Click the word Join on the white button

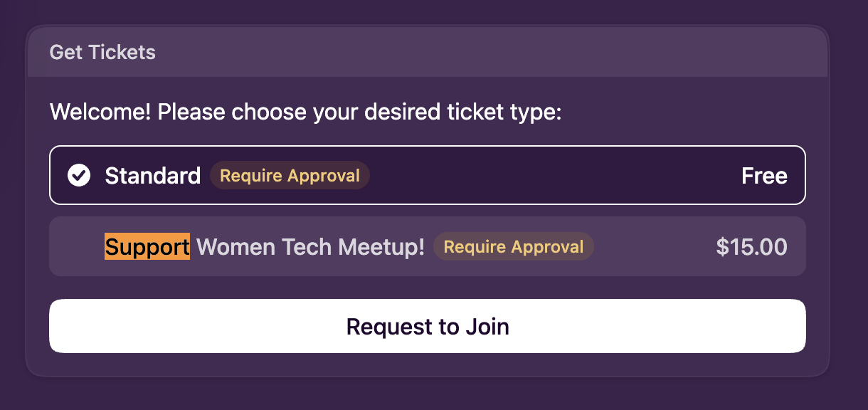tap(487, 327)
